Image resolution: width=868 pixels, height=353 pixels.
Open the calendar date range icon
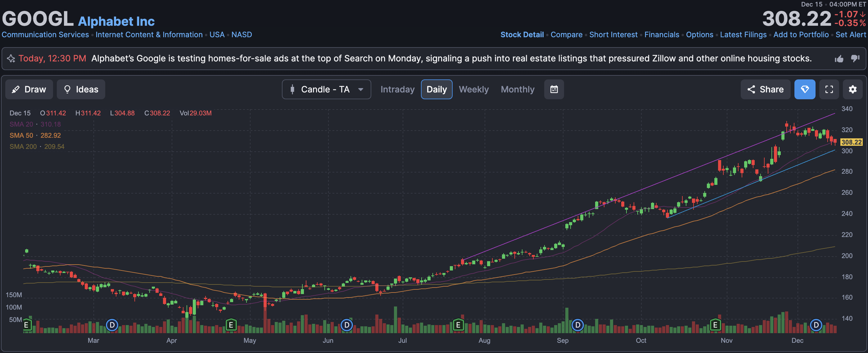coord(554,89)
